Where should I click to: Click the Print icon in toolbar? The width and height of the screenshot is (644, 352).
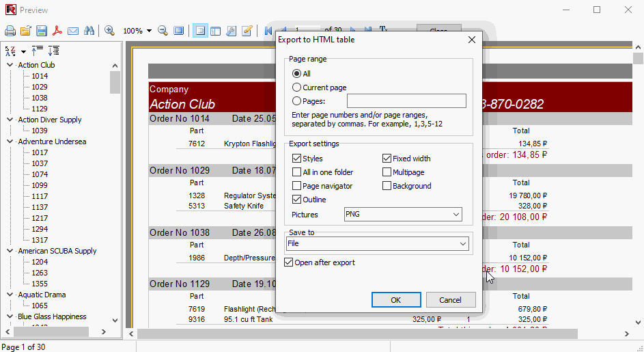point(10,31)
